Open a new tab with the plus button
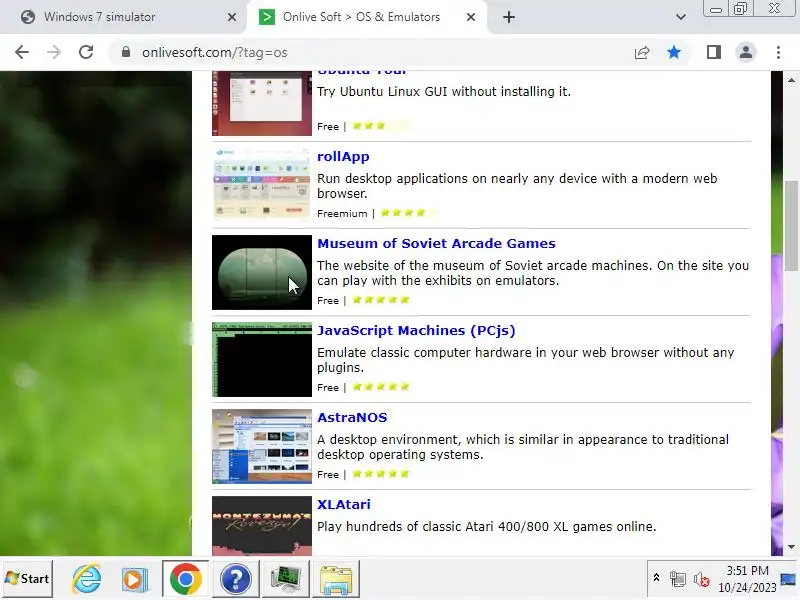Viewport: 800px width, 600px height. tap(509, 17)
